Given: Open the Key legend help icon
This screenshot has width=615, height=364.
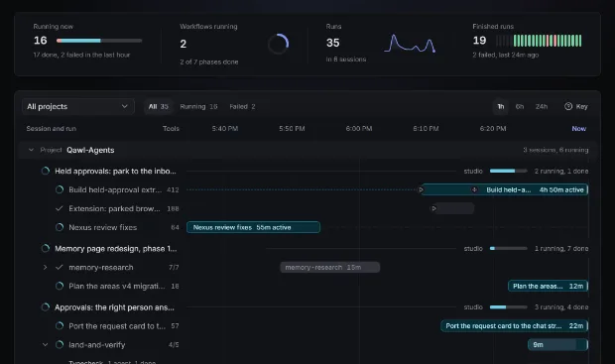Looking at the screenshot, I should point(568,106).
